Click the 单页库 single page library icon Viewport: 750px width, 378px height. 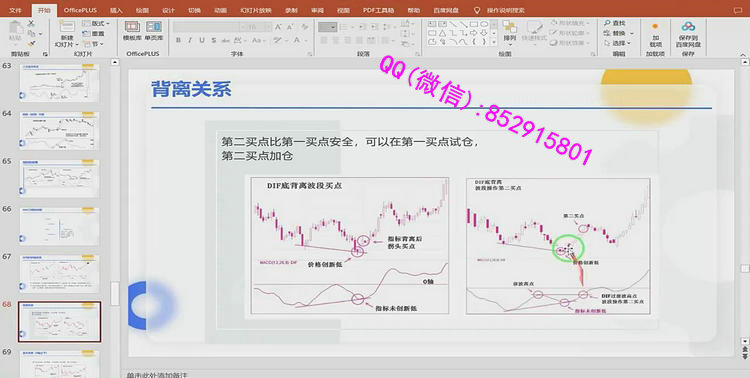[154, 30]
